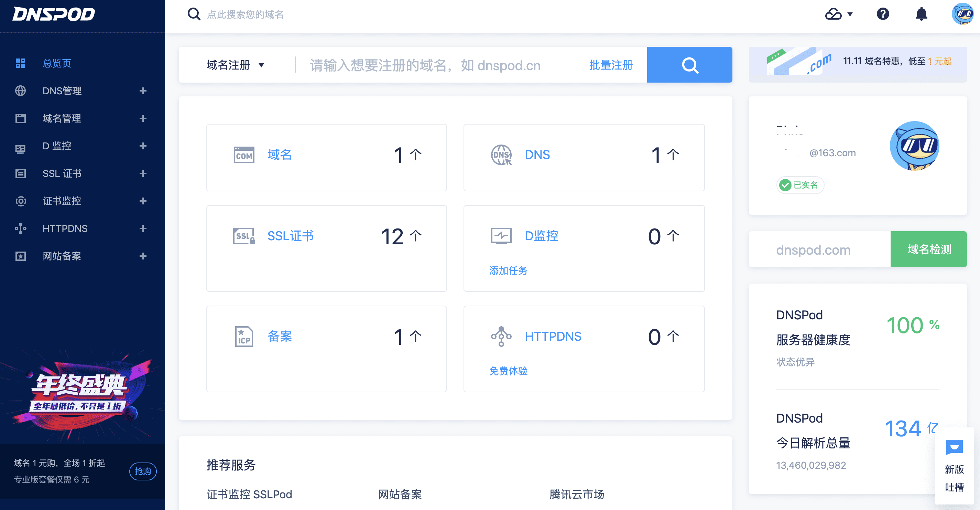Click the 网站备案 sidebar icon

(x=21, y=256)
